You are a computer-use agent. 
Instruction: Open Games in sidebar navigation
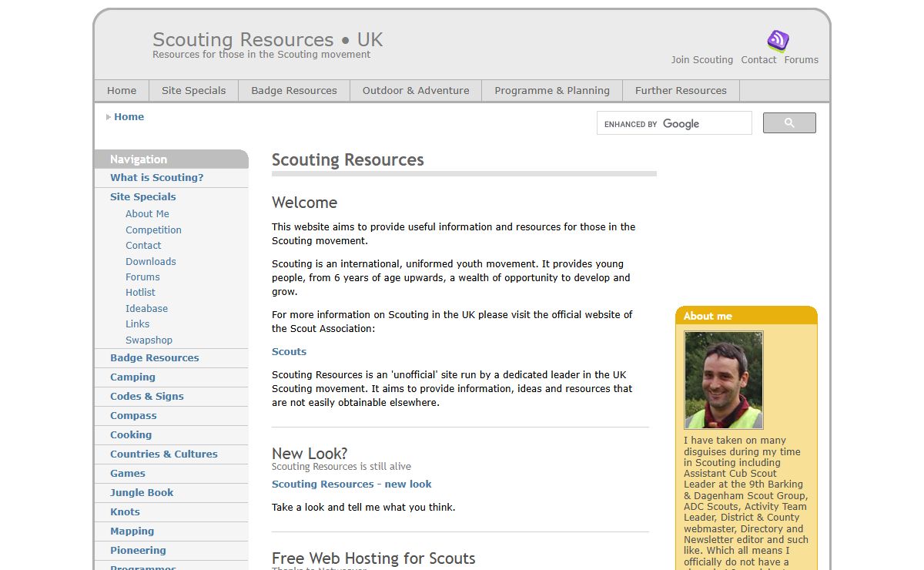pyautogui.click(x=128, y=474)
